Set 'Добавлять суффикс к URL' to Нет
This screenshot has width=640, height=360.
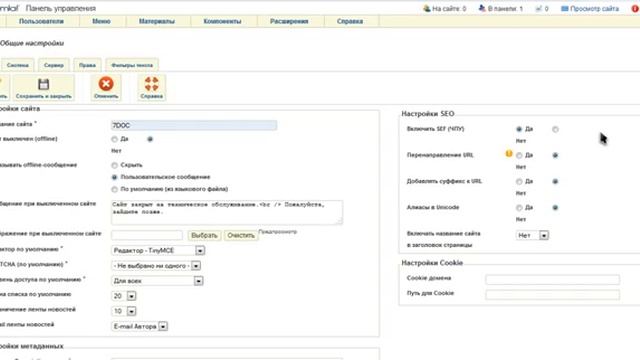click(x=555, y=182)
